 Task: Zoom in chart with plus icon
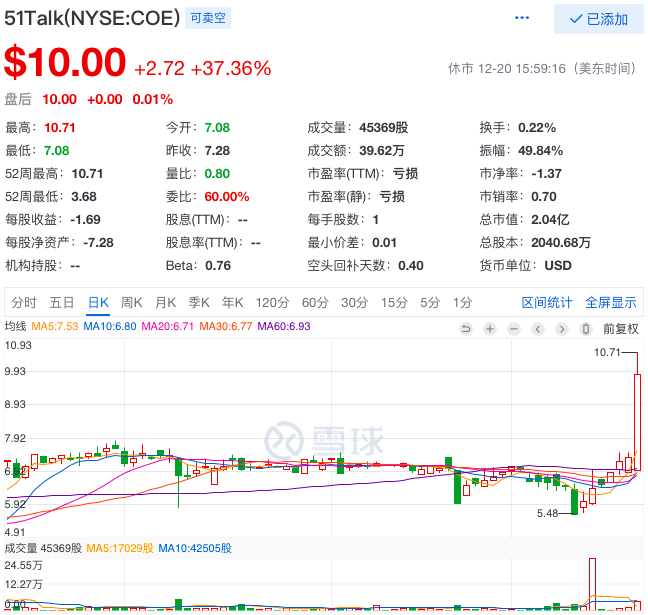490,329
